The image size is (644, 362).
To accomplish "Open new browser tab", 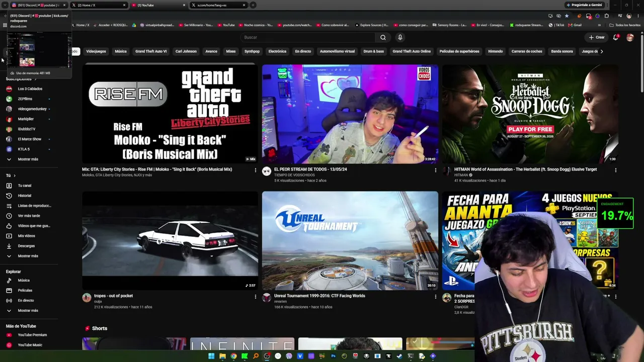I will tap(253, 5).
